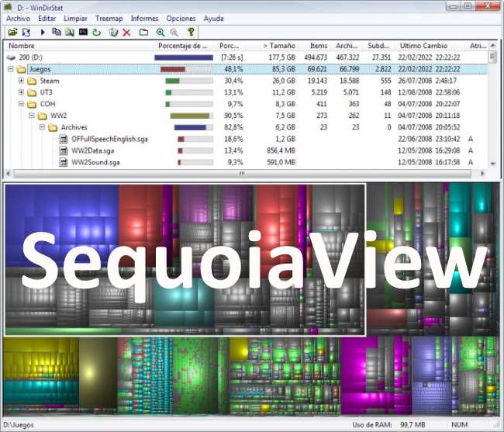Collapse the WW2 folder node
The image size is (504, 432).
tap(32, 116)
